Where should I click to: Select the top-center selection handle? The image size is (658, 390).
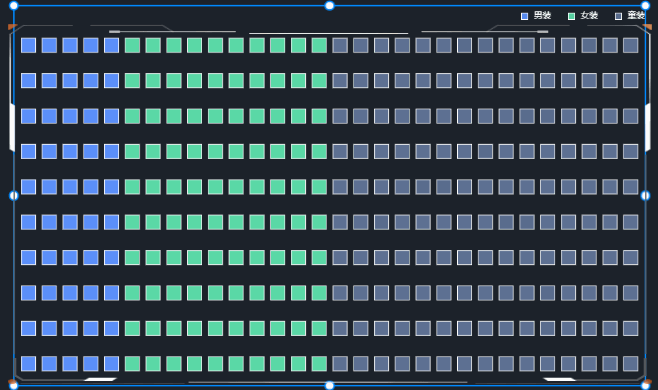tap(329, 5)
